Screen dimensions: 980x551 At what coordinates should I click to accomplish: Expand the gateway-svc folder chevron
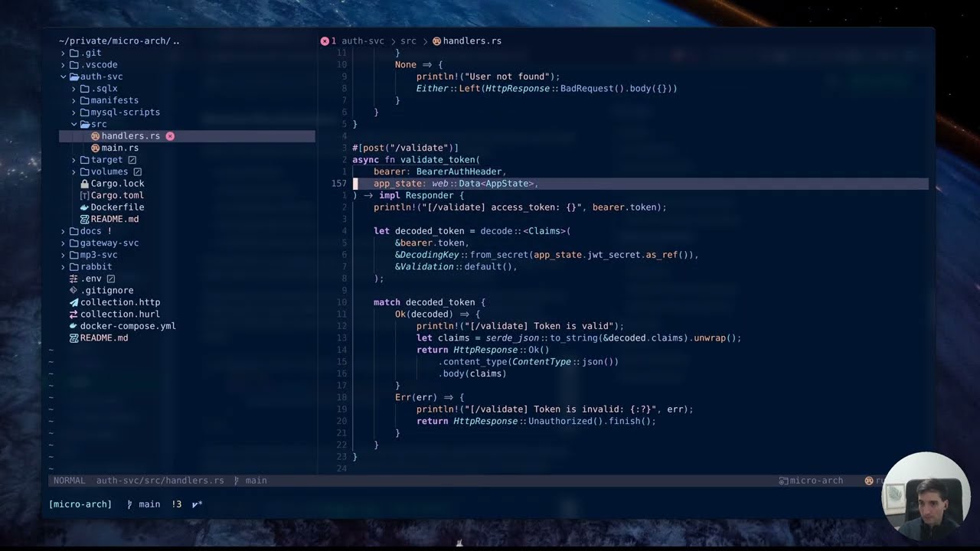pos(64,243)
